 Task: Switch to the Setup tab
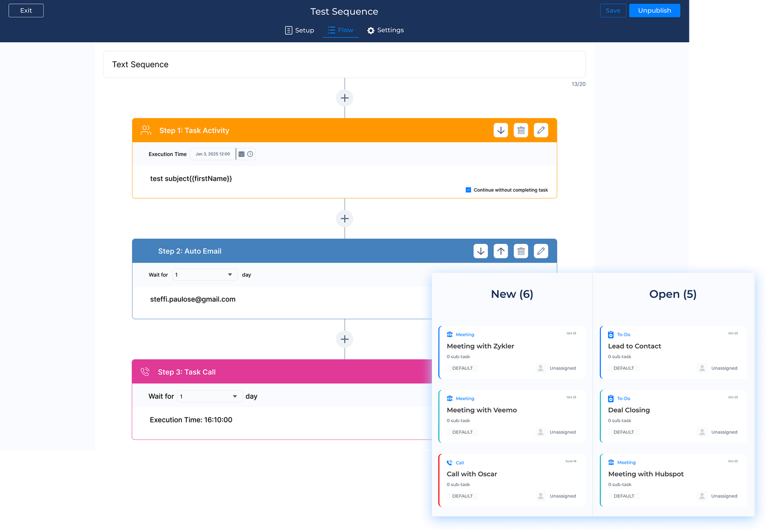coord(300,30)
